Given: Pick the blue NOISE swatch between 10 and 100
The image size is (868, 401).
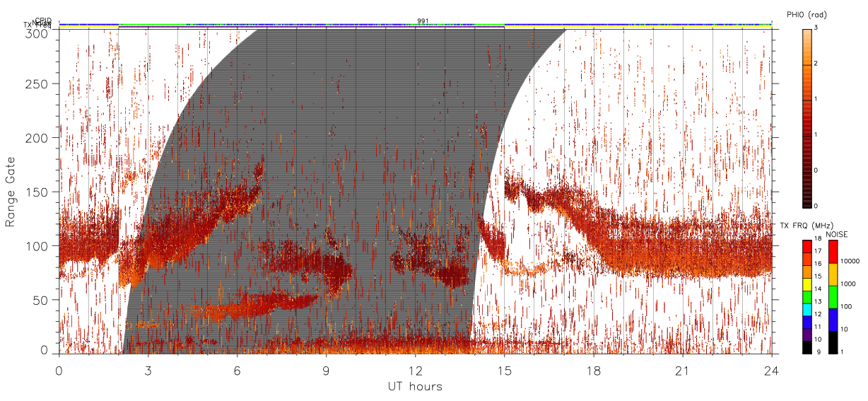Looking at the screenshot, I should point(833,320).
